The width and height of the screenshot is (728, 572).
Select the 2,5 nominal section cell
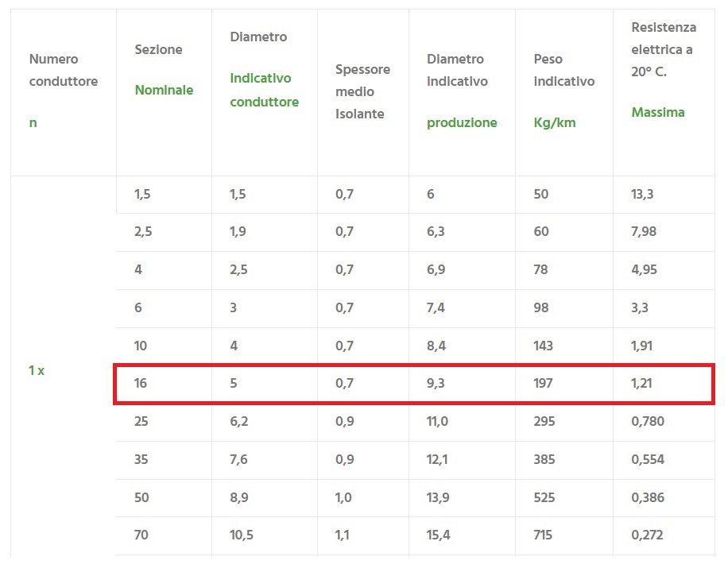pyautogui.click(x=144, y=232)
